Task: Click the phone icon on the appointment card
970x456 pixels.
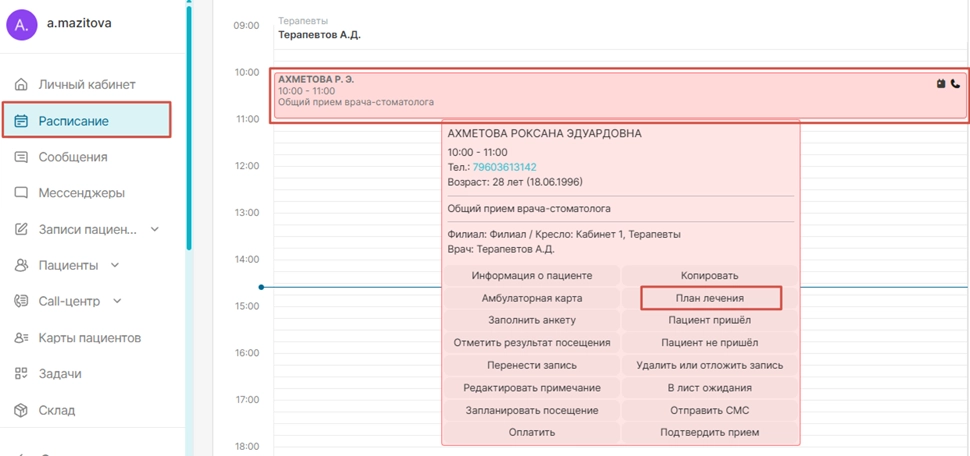Action: (955, 84)
